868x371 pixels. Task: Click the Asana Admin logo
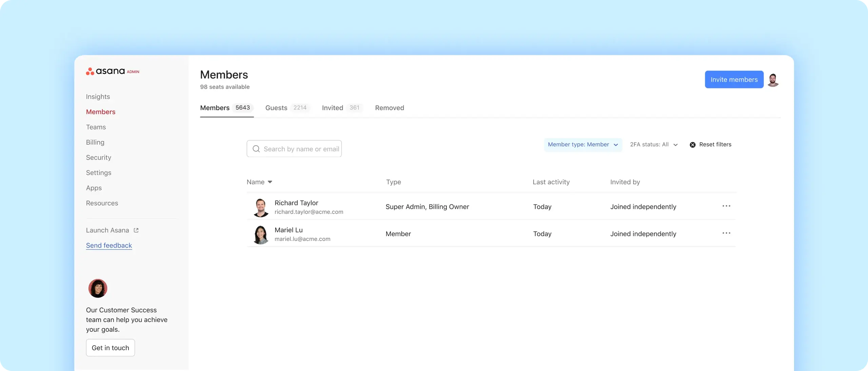click(113, 71)
